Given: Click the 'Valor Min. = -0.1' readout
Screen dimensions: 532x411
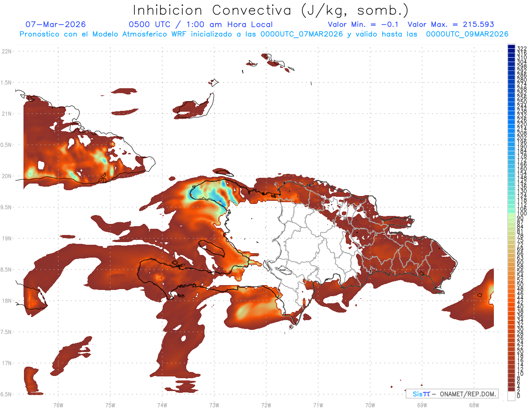Looking at the screenshot, I should tap(364, 24).
